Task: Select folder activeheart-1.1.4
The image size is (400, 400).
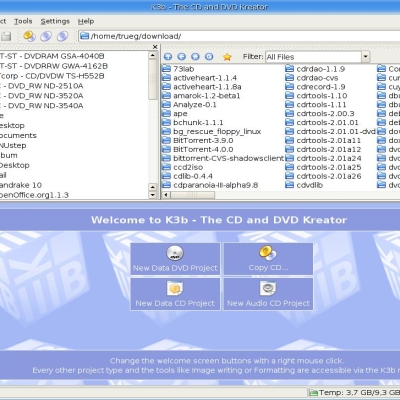Action: click(205, 78)
